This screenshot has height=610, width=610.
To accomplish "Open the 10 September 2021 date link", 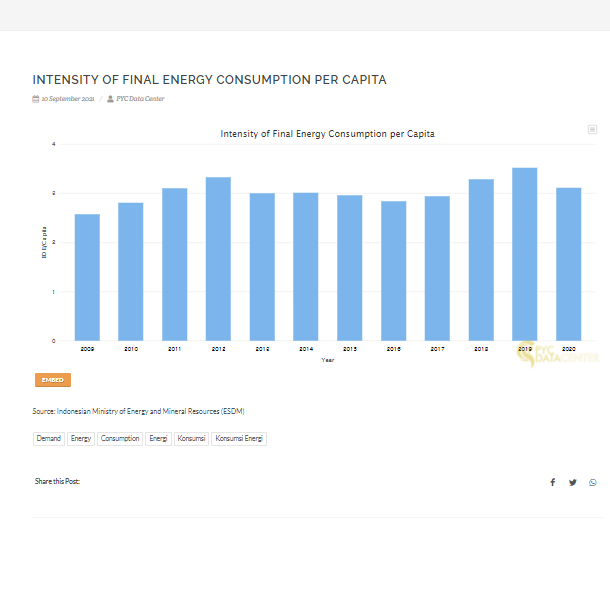I will click(x=68, y=99).
